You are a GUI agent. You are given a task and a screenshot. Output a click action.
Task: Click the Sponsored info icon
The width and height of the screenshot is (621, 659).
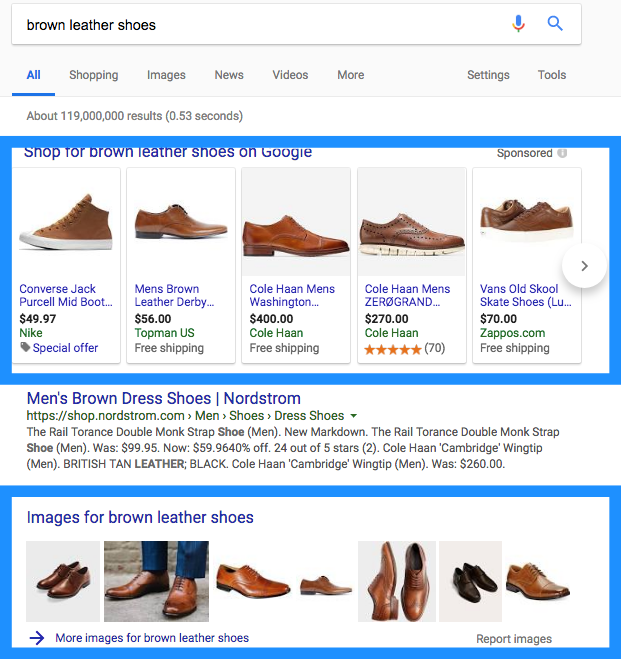(x=562, y=153)
